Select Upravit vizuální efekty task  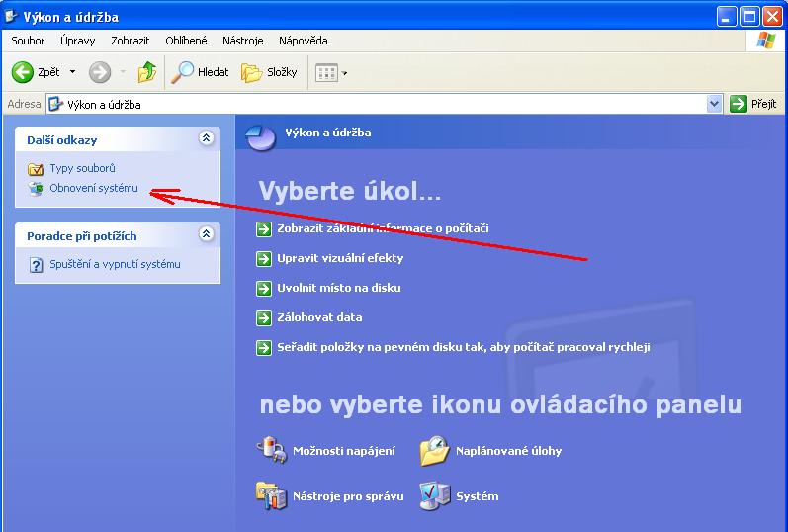[340, 258]
